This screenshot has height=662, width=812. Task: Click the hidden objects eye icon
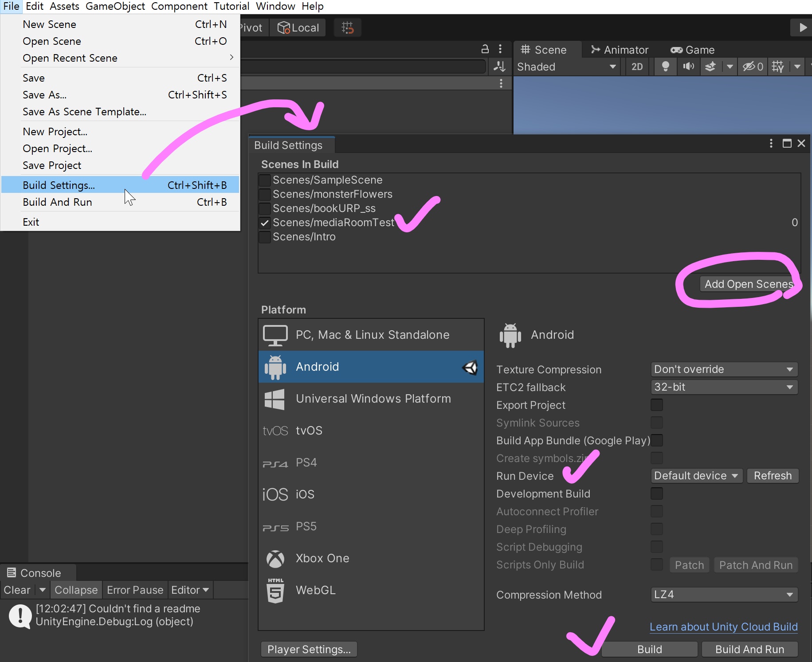[x=753, y=67]
